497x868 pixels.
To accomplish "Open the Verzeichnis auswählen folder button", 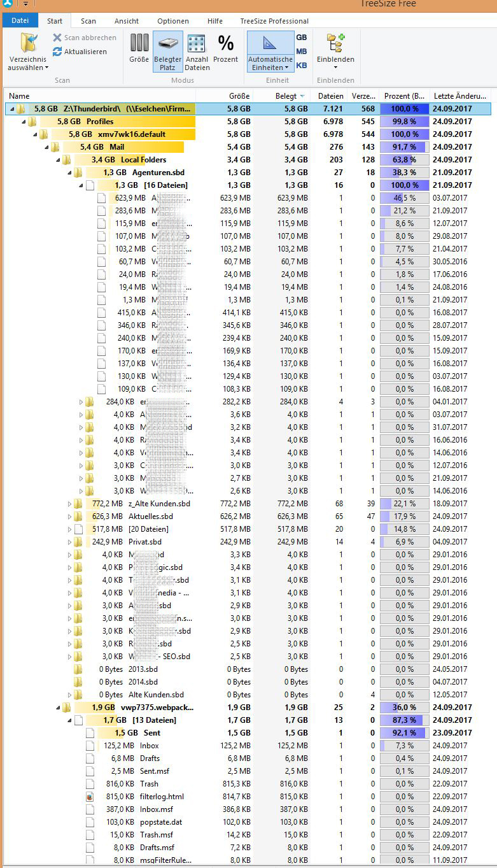I will 28,52.
